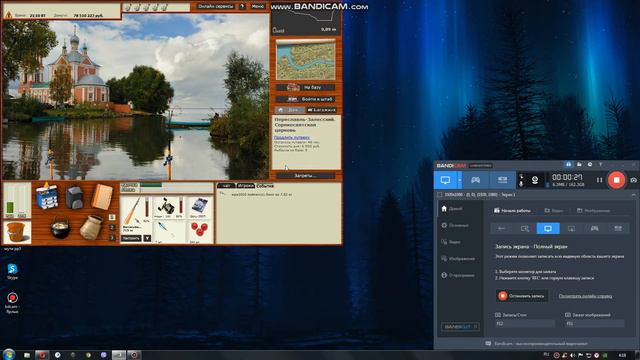
Task: Open the game Menu button
Action: tap(258, 7)
